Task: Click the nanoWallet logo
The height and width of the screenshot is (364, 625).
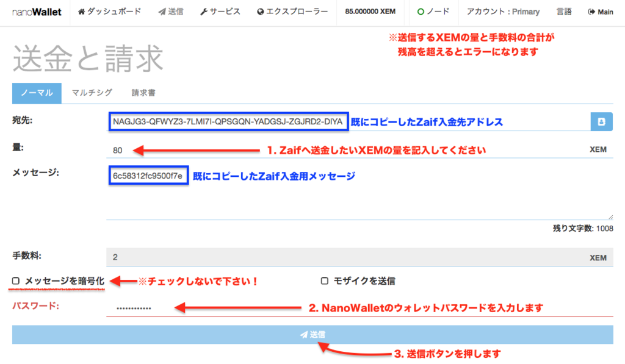Action: click(x=37, y=12)
